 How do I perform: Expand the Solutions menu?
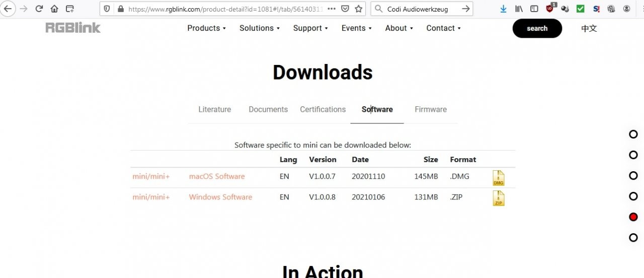click(x=260, y=28)
